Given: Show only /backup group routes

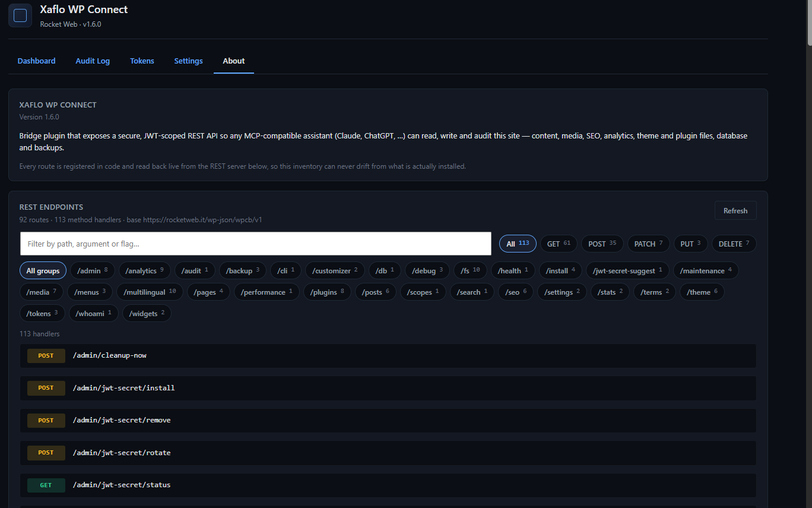Looking at the screenshot, I should pos(243,271).
